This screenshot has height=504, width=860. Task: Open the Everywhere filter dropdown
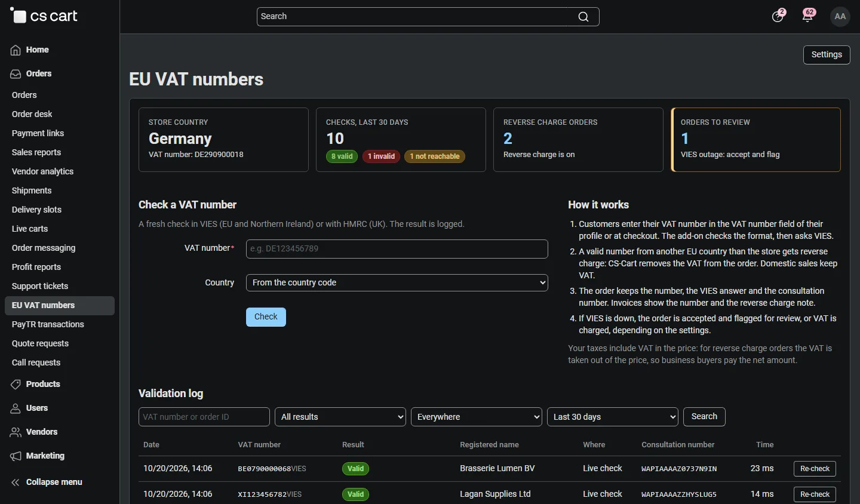(477, 417)
